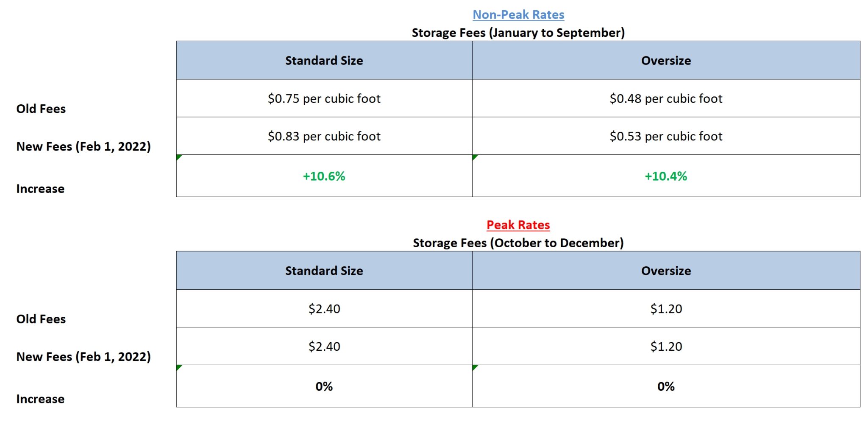868x425 pixels.
Task: Click green corner indicator in peak Standard 0% cell
Action: point(178,367)
